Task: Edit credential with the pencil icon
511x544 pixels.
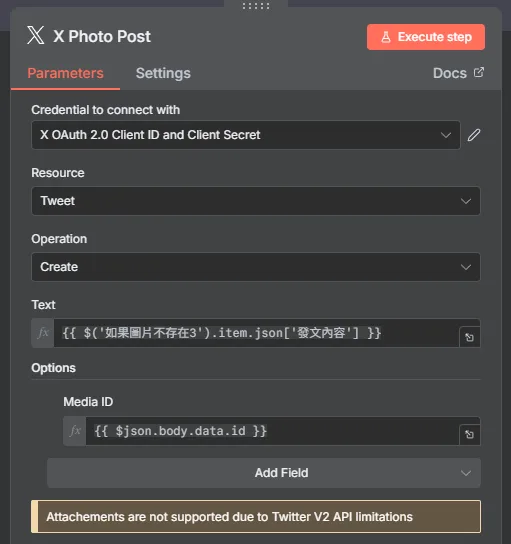Action: (x=474, y=135)
